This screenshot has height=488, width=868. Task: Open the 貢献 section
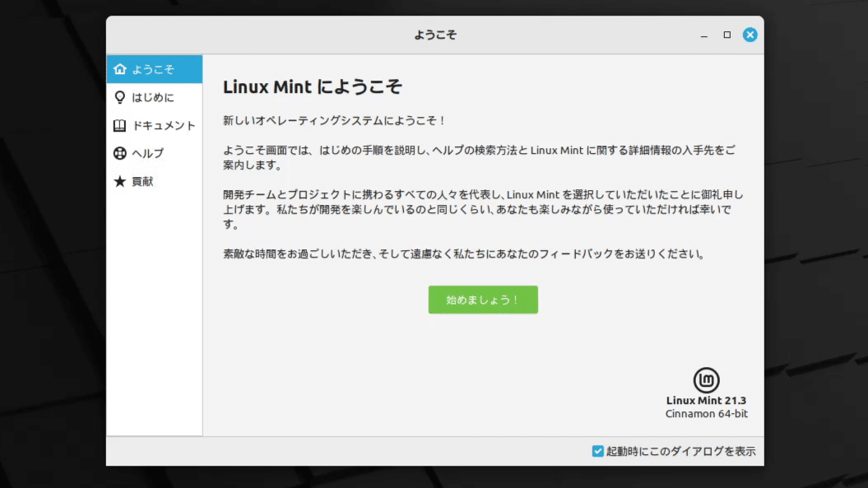(155, 181)
